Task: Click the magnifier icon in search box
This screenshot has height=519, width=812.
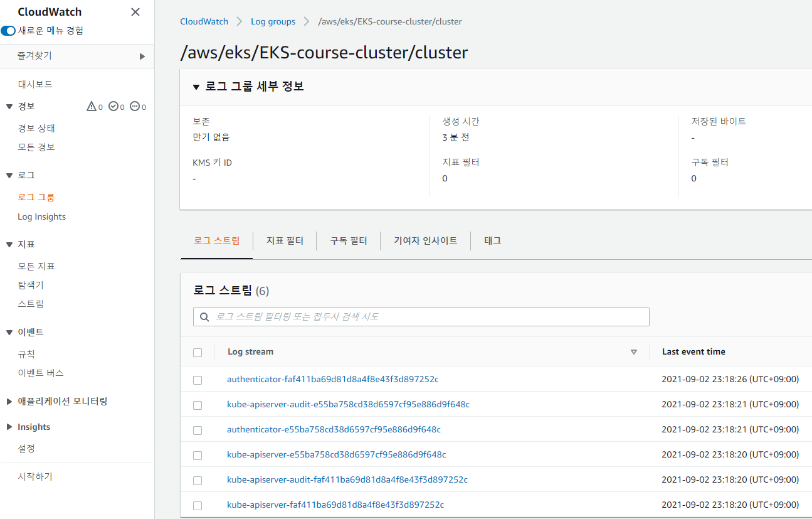Action: click(x=204, y=317)
